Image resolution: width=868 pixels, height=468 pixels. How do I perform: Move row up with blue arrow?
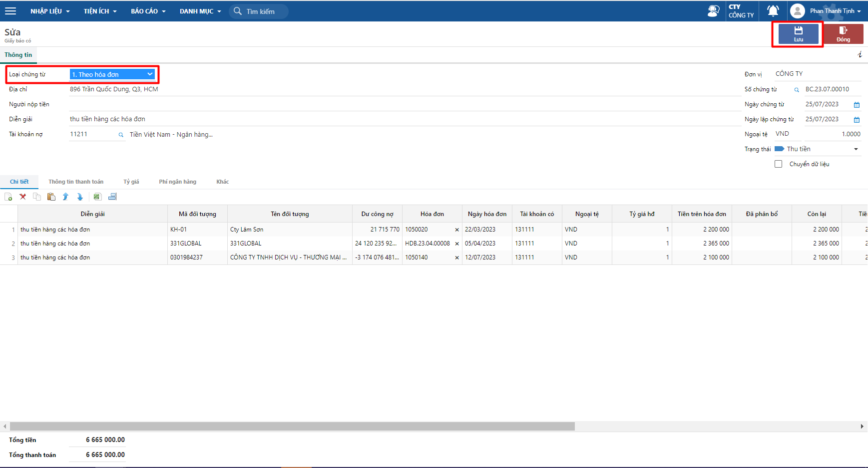pos(65,197)
